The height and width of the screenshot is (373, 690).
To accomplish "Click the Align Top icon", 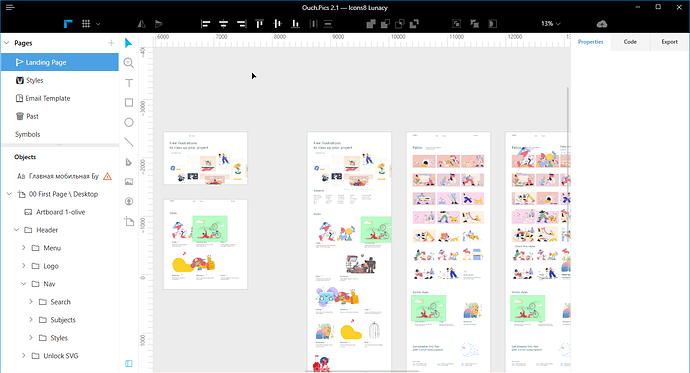I will pos(259,24).
